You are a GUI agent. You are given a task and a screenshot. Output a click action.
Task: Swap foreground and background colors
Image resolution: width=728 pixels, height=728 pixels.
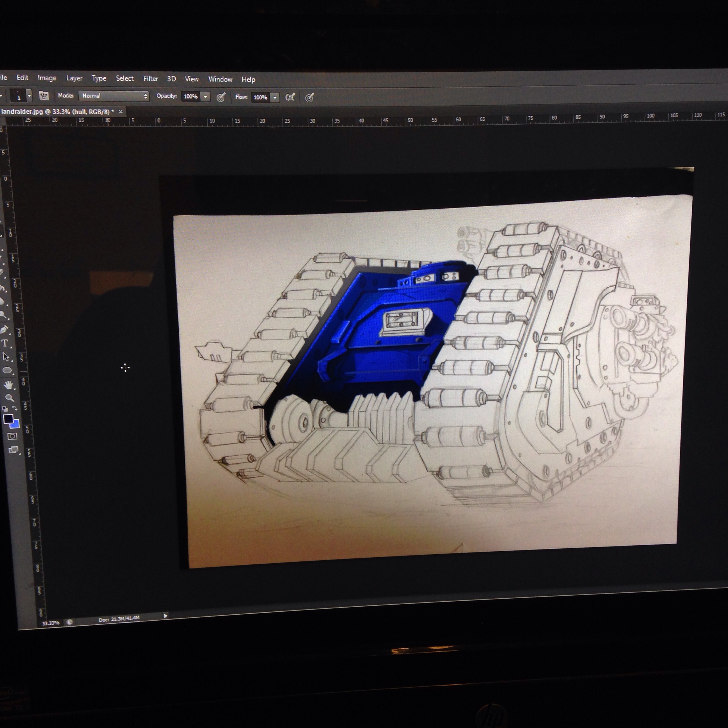click(15, 408)
